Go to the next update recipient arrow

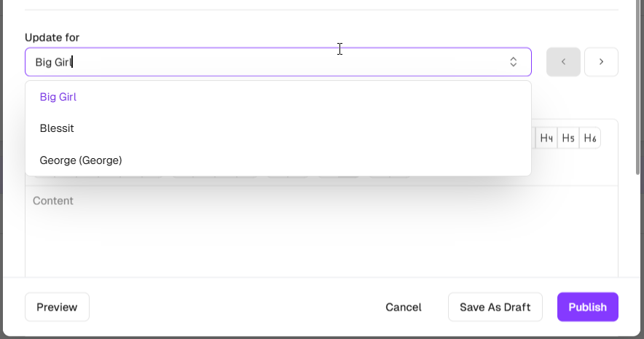coord(601,62)
